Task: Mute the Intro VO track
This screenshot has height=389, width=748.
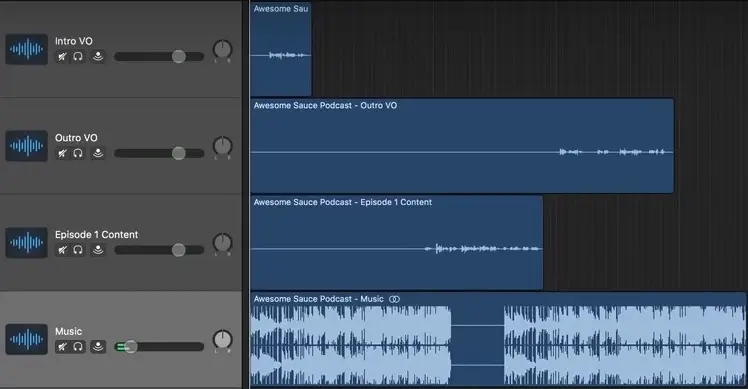Action: click(62, 57)
